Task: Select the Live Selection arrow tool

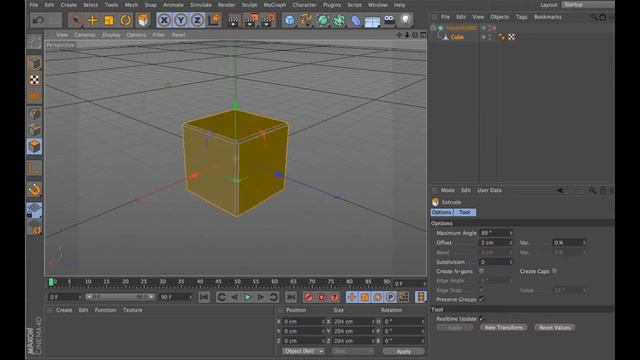Action: coord(76,20)
